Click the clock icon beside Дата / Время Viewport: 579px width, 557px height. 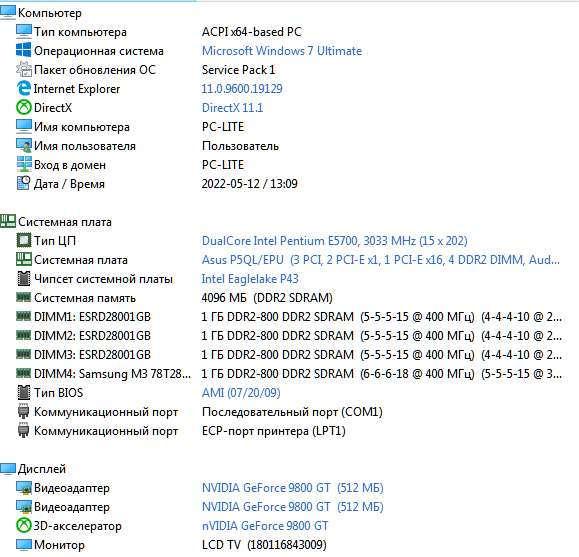coord(24,183)
